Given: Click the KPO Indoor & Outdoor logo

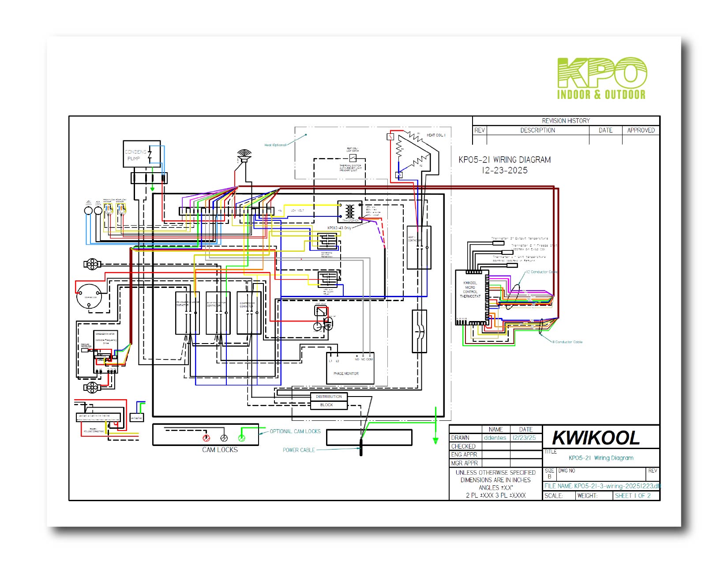Looking at the screenshot, I should point(601,78).
